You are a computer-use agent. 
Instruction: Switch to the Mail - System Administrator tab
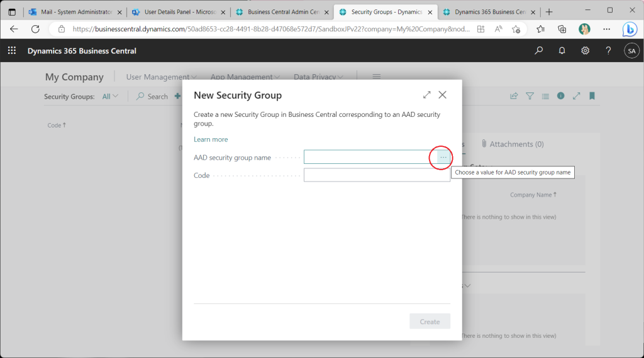(75, 12)
